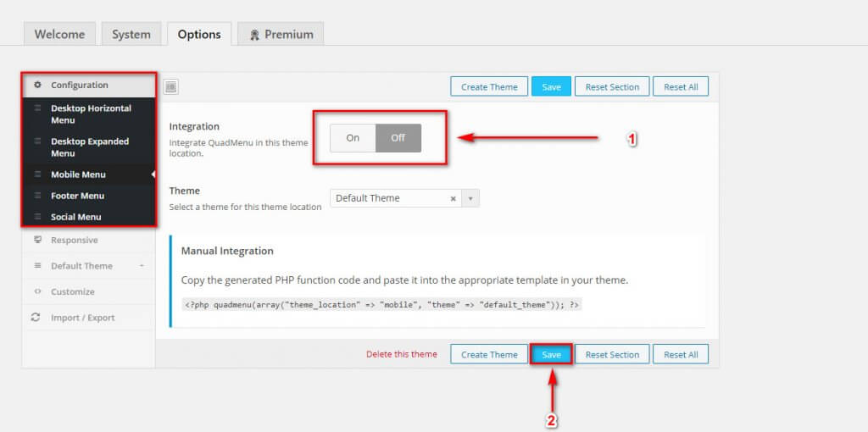Viewport: 868px width, 432px height.
Task: Click the bottom Reset Section button
Action: (612, 355)
